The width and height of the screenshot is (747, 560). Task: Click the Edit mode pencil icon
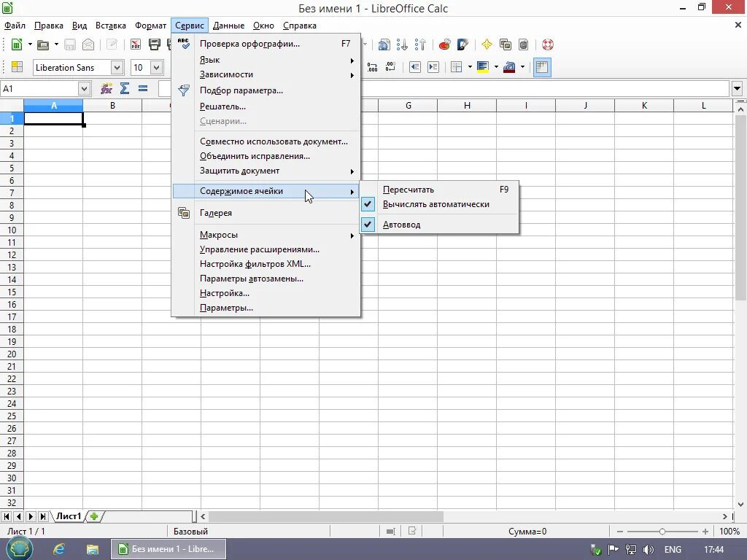coord(112,44)
